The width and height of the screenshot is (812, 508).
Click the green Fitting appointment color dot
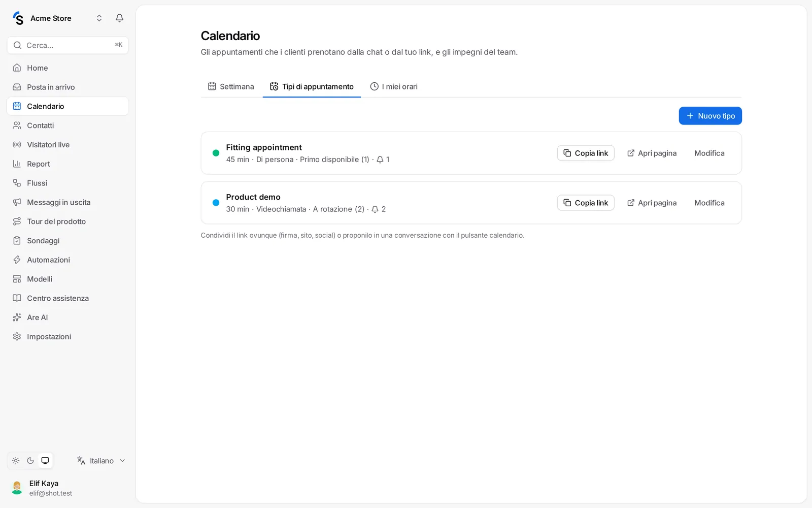tap(216, 153)
